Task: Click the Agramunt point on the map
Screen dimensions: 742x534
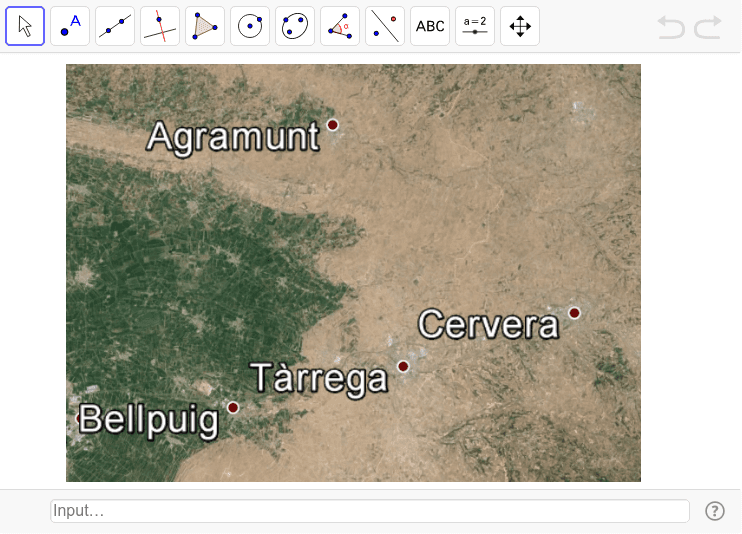Action: click(x=333, y=125)
